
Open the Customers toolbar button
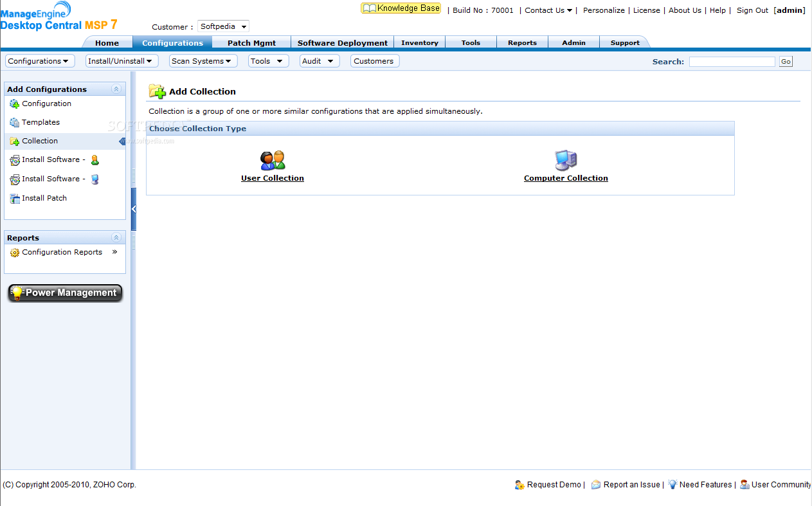[x=375, y=61]
